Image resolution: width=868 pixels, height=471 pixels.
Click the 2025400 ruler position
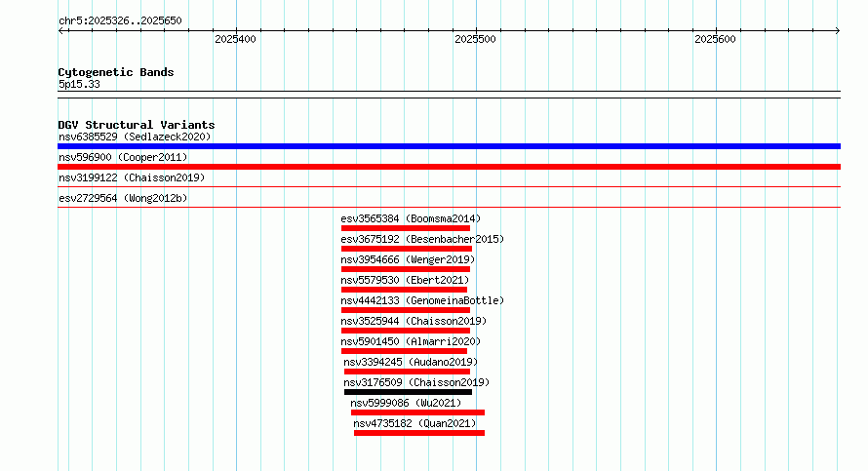coord(235,39)
